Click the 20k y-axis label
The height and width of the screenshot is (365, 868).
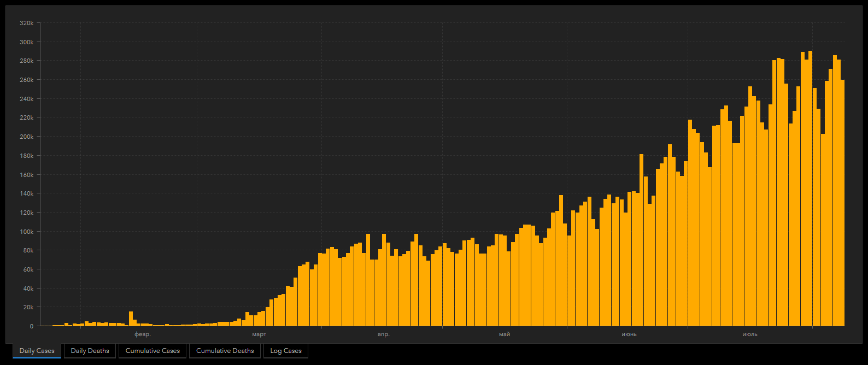[27, 308]
